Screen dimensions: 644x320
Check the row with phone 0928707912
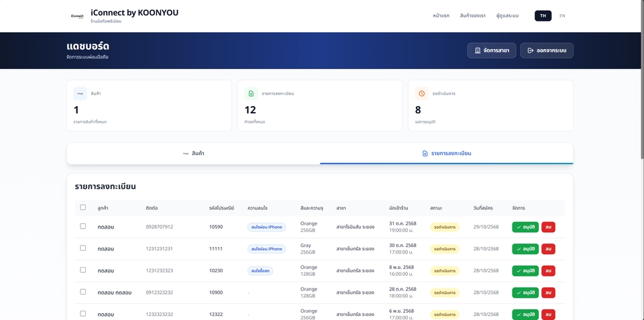(83, 227)
